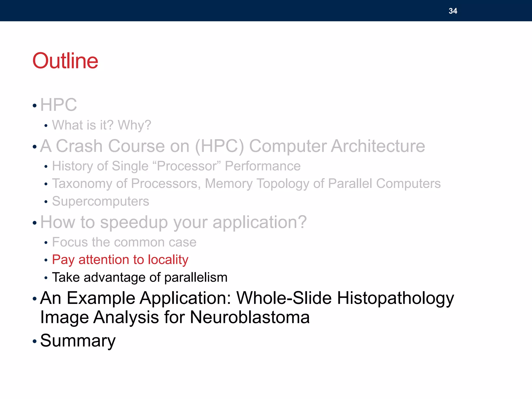
Task: Click the 'Supercomputers' sub-bullet
Action: (101, 201)
